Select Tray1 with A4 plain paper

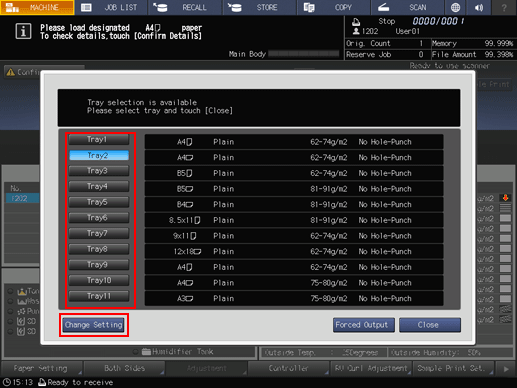[x=99, y=140]
